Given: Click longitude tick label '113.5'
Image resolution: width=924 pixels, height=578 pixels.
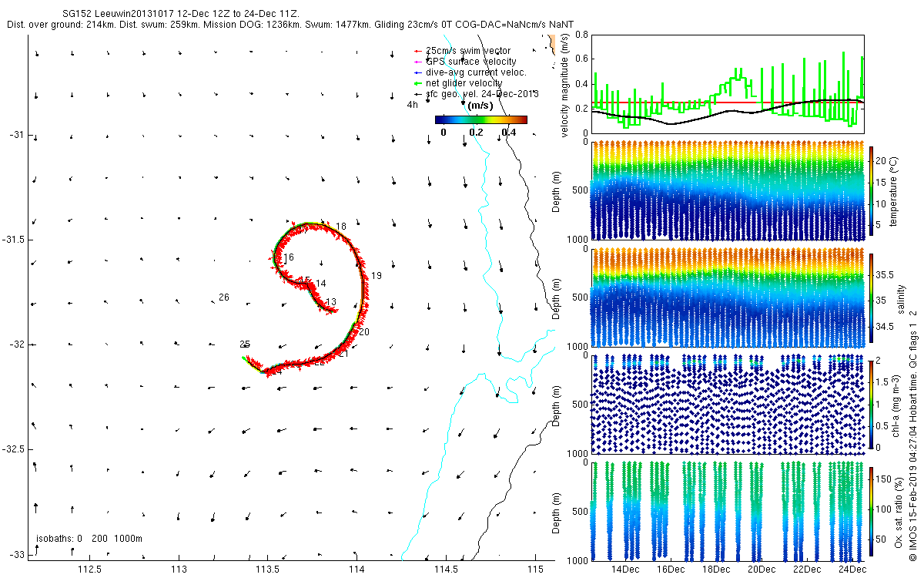Looking at the screenshot, I should tap(267, 570).
